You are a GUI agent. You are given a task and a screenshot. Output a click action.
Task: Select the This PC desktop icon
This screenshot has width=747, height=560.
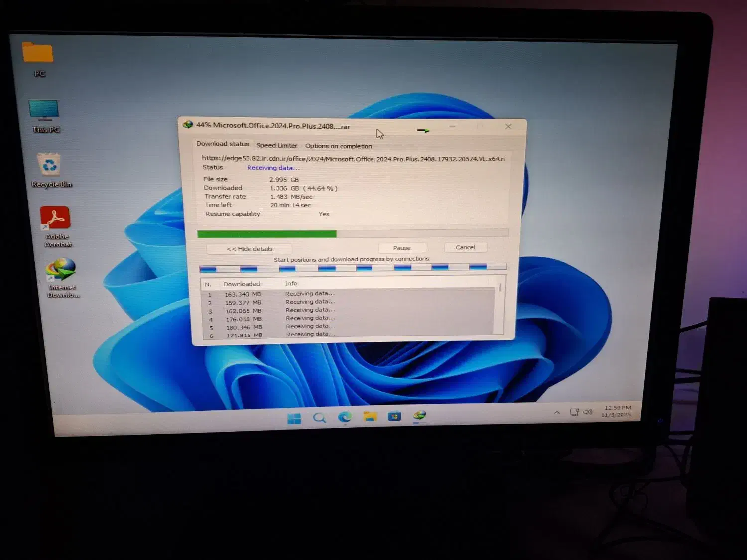(x=44, y=111)
